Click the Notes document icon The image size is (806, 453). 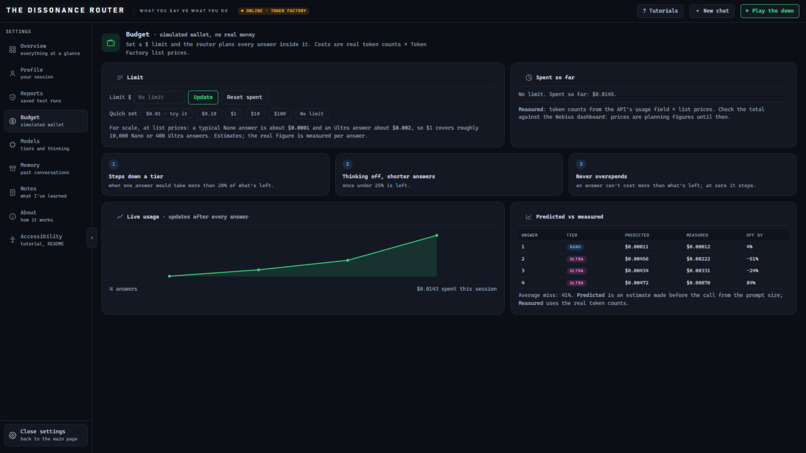point(12,192)
